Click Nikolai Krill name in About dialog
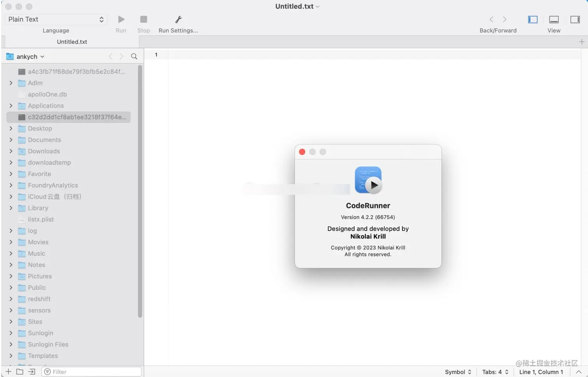588x377 pixels. [368, 236]
